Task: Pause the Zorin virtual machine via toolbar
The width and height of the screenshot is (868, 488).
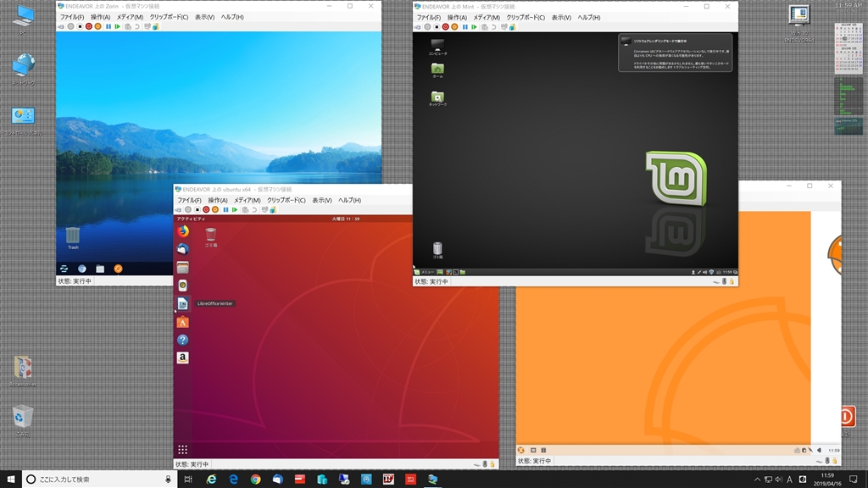Action: click(x=108, y=26)
